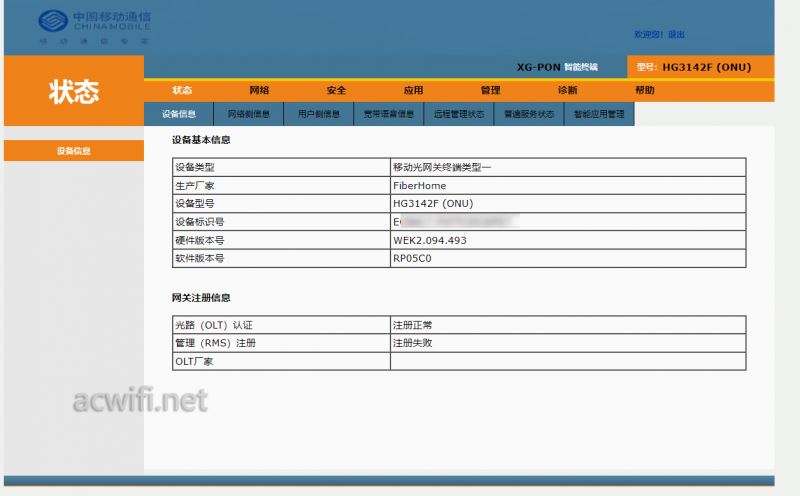This screenshot has height=496, width=800.
Task: Switch to the 设备信息 tab
Action: (179, 114)
